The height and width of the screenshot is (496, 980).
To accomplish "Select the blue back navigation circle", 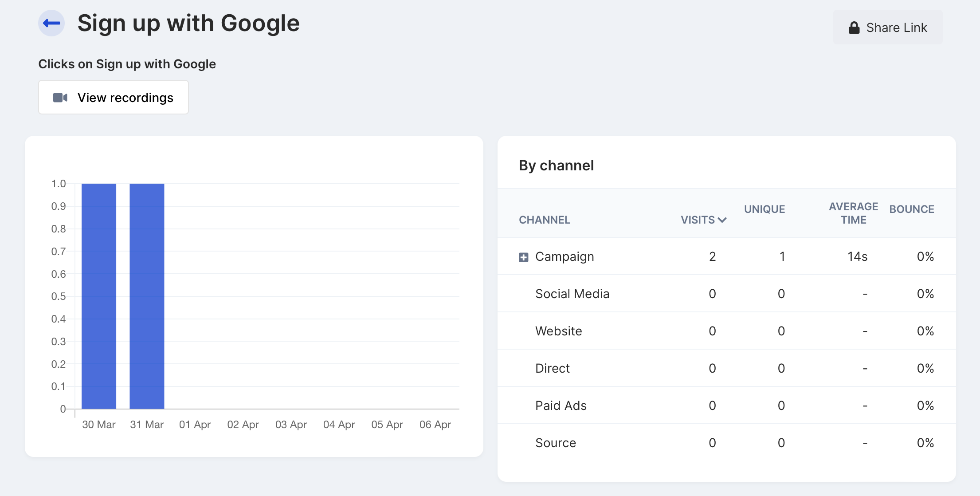I will tap(51, 23).
